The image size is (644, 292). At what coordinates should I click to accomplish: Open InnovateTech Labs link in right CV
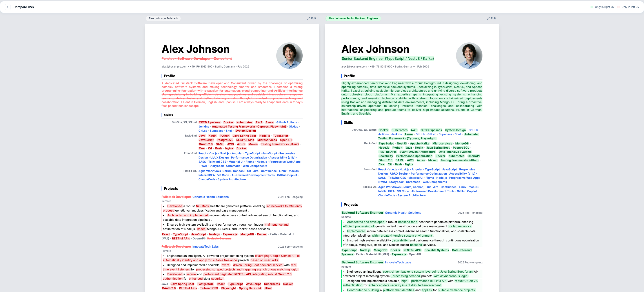(x=398, y=263)
